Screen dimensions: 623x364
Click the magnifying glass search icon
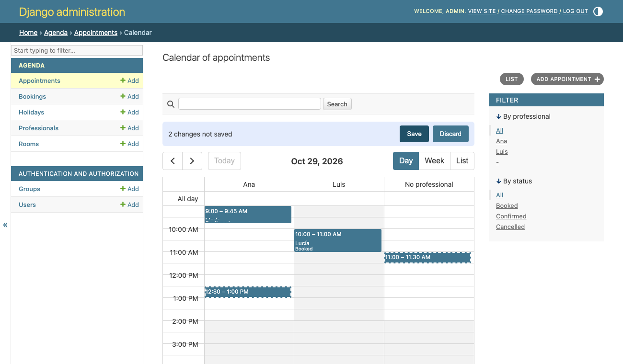[x=171, y=104]
